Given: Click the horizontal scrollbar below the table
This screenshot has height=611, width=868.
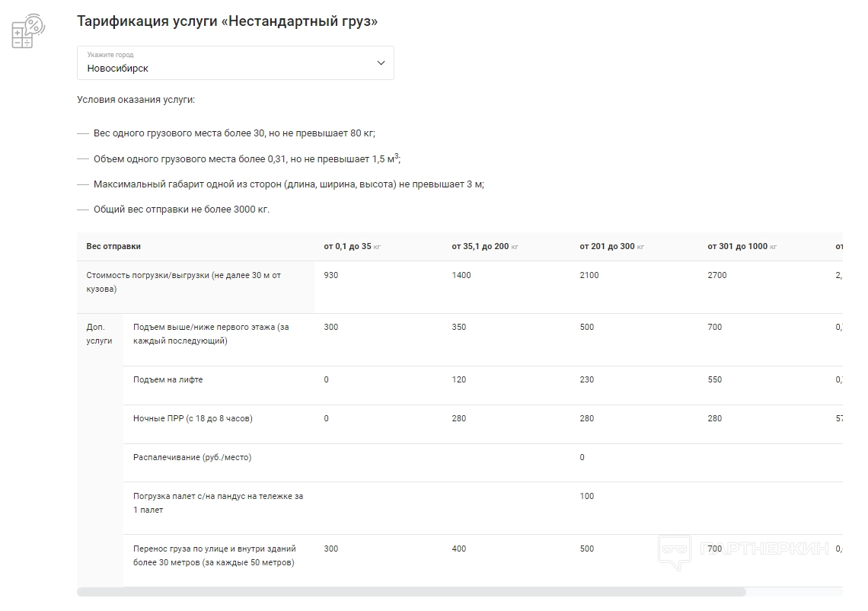Looking at the screenshot, I should click(411, 592).
